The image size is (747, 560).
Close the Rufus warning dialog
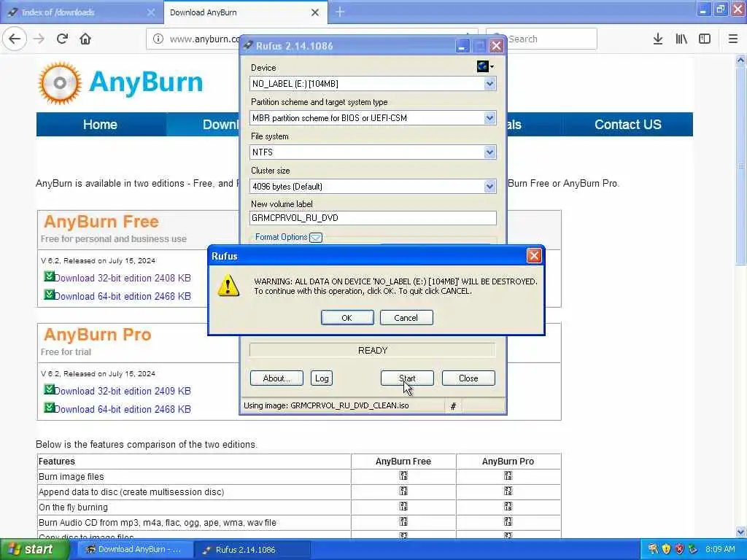pos(533,256)
